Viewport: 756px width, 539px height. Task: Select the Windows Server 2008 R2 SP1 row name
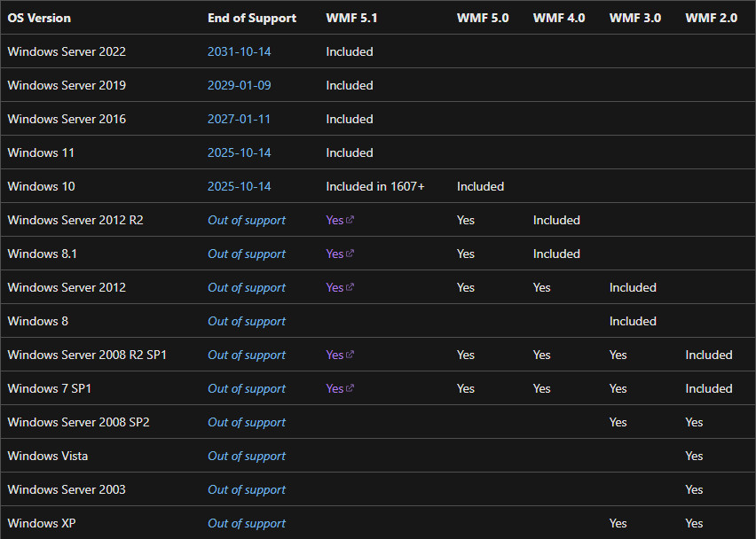87,355
